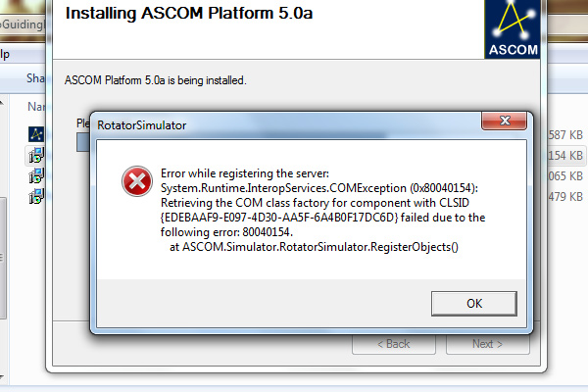Click the 587 KB file size entry
Viewport: 588px width, 392px height.
click(565, 134)
